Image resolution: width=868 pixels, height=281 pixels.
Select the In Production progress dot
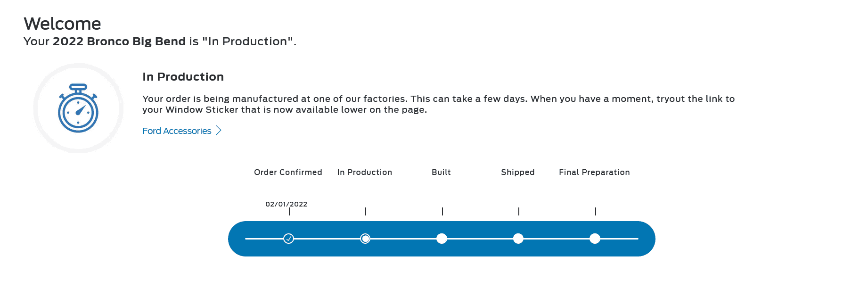(365, 239)
